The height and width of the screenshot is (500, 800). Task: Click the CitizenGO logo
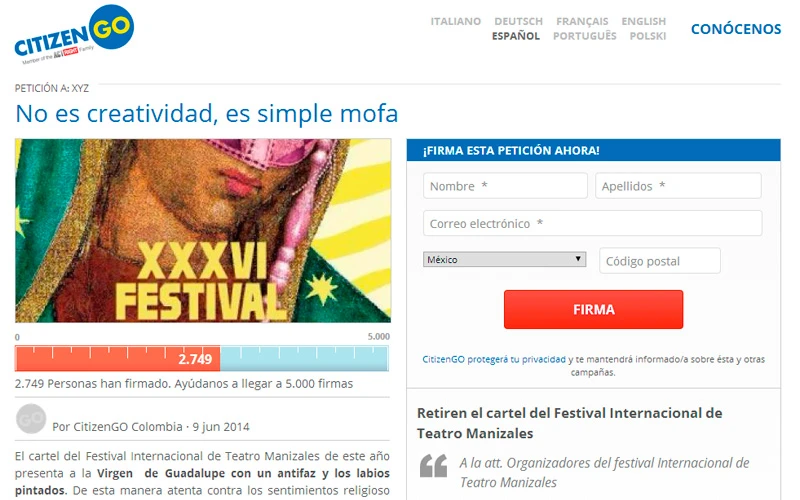click(74, 35)
